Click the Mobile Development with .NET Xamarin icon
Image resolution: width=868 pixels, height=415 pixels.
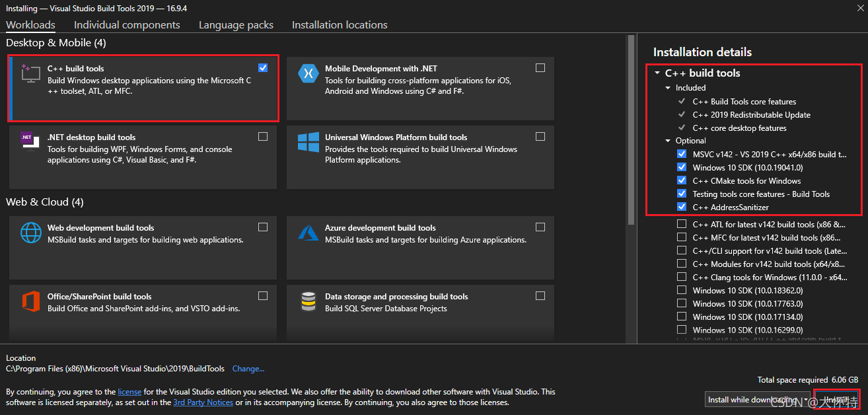point(308,73)
